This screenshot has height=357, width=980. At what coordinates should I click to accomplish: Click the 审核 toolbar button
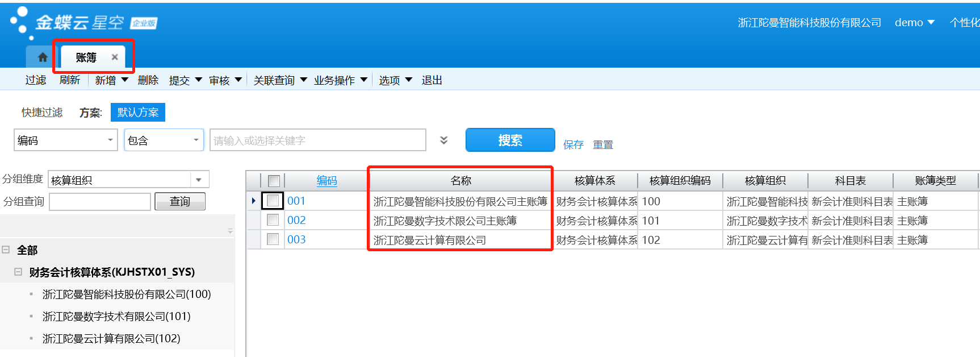pos(219,80)
